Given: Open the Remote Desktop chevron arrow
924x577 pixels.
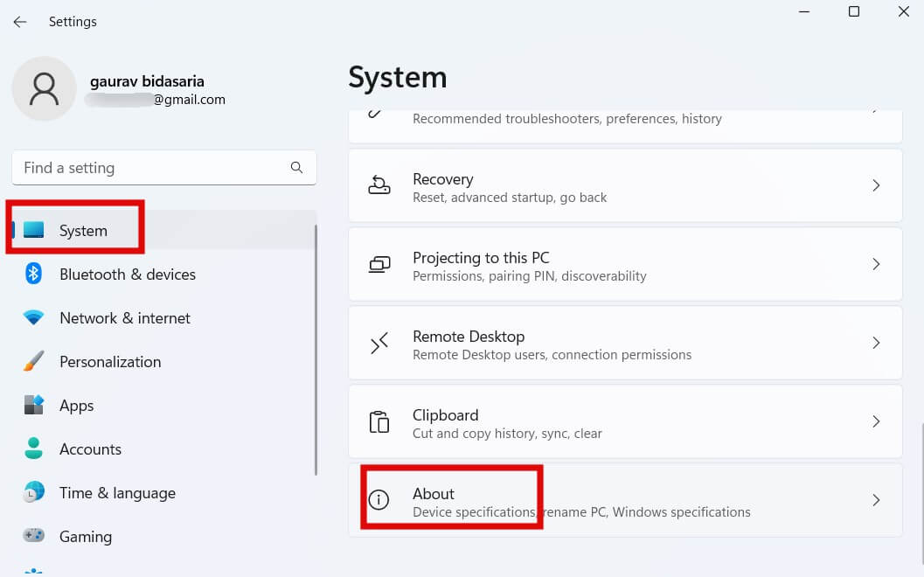Looking at the screenshot, I should pos(876,344).
